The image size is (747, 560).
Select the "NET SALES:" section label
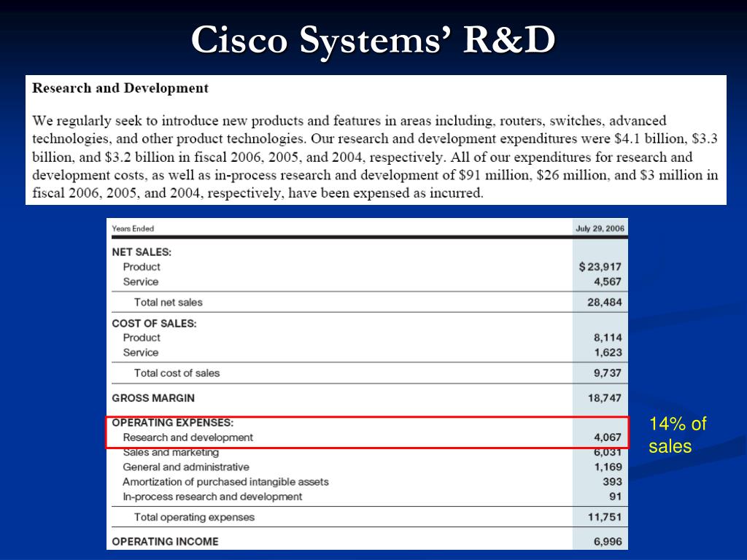coord(142,252)
